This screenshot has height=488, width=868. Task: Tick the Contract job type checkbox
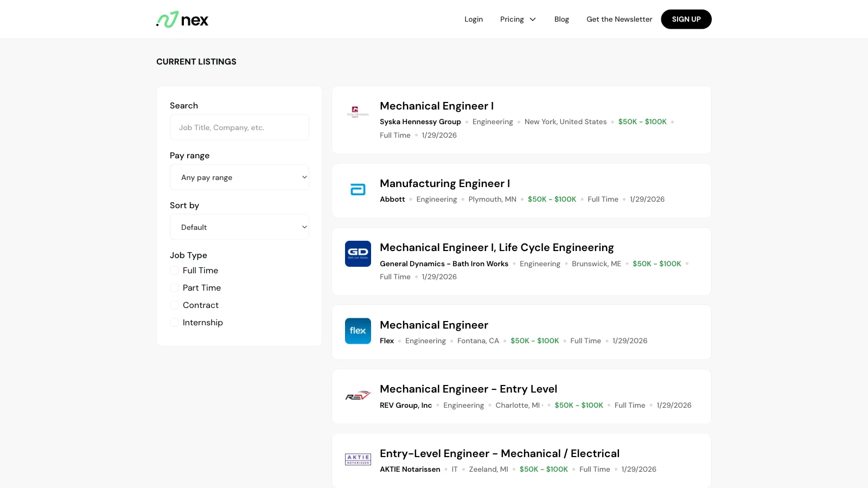click(x=174, y=305)
